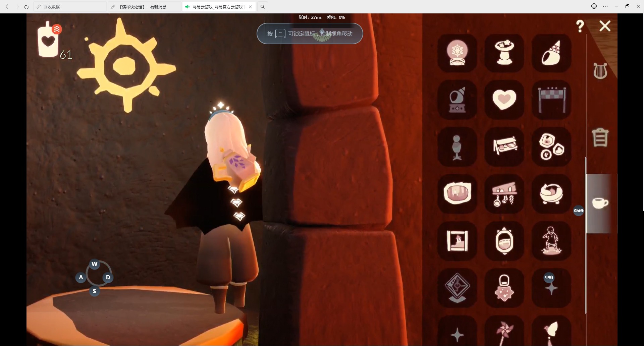Select the sushi rolls prop
Image resolution: width=644 pixels, height=346 pixels.
coord(551,147)
